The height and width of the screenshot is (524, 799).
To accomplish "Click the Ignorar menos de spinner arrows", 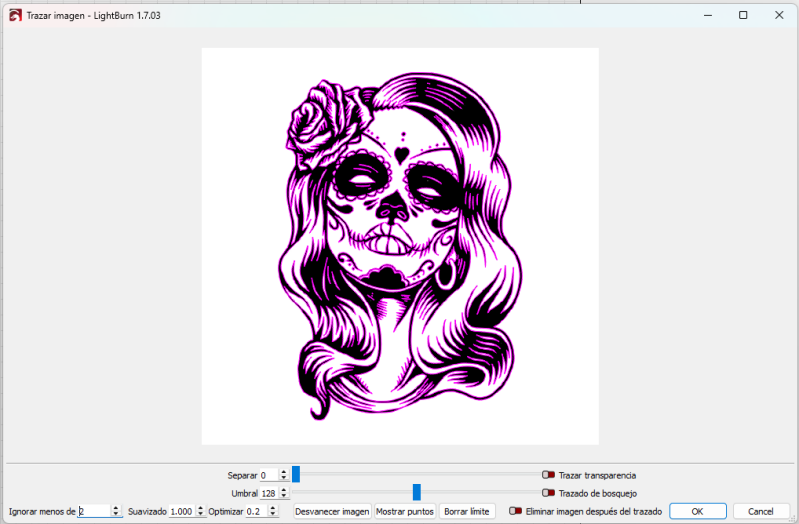I will click(117, 511).
